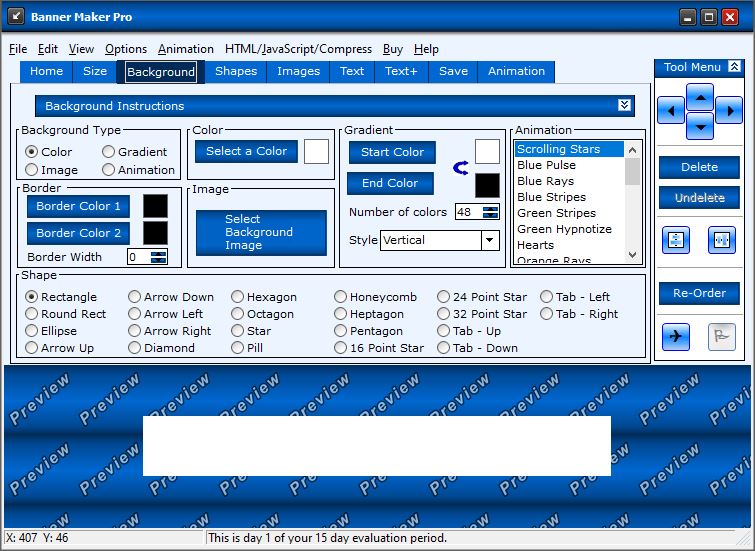Open the Help menu
The width and height of the screenshot is (755, 551).
426,49
